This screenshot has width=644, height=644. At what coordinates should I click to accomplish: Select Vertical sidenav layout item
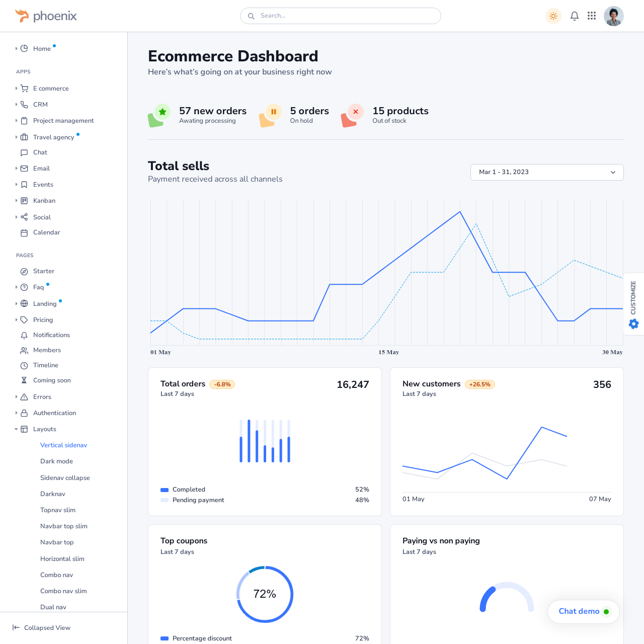pos(63,445)
